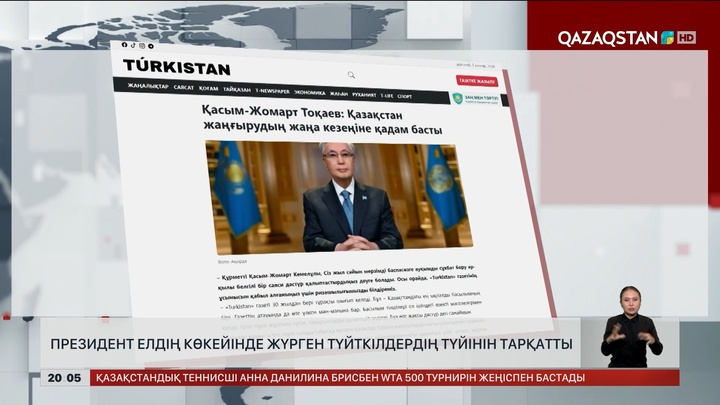The width and height of the screenshot is (720, 405).
Task: Click the TÚRKISTAN site logo
Action: pyautogui.click(x=177, y=68)
